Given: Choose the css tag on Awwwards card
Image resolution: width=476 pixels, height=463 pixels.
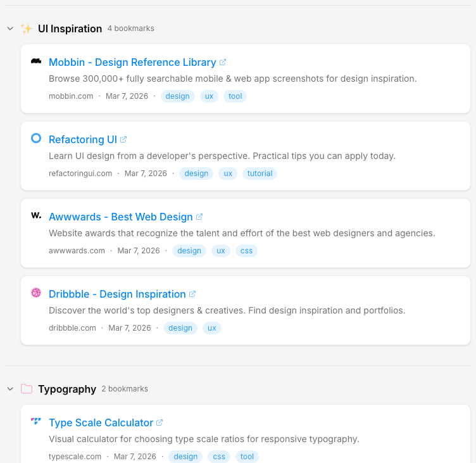Looking at the screenshot, I should (x=246, y=251).
